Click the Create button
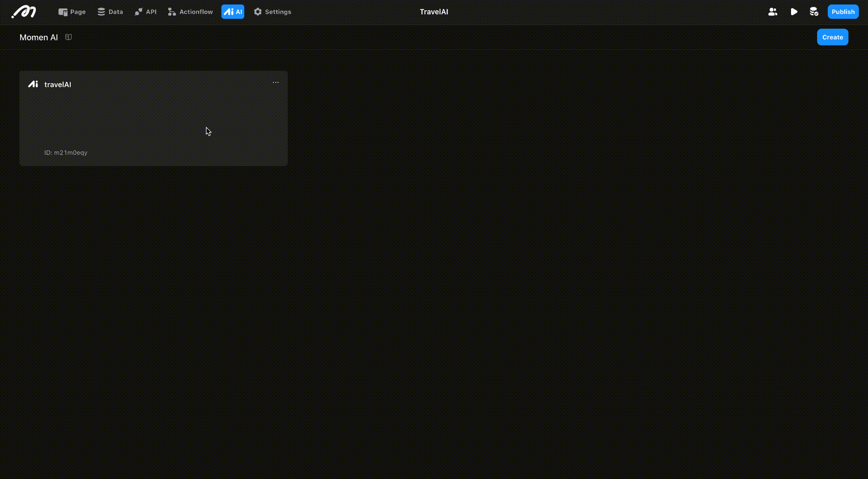Image resolution: width=868 pixels, height=479 pixels. 832,37
